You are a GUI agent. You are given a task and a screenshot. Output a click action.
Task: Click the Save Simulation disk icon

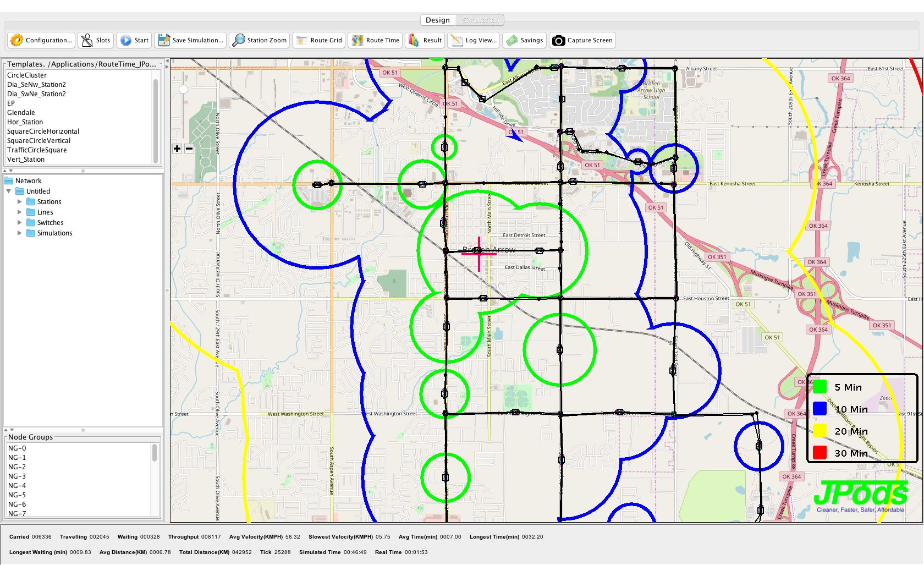164,40
